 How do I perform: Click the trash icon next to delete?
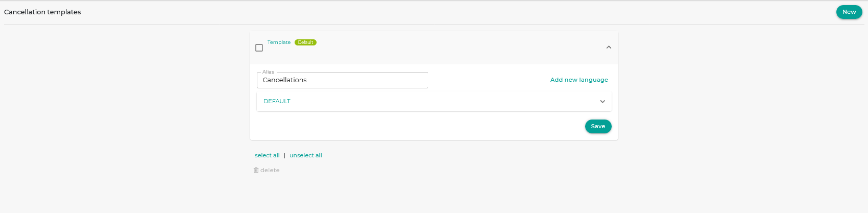point(256,170)
